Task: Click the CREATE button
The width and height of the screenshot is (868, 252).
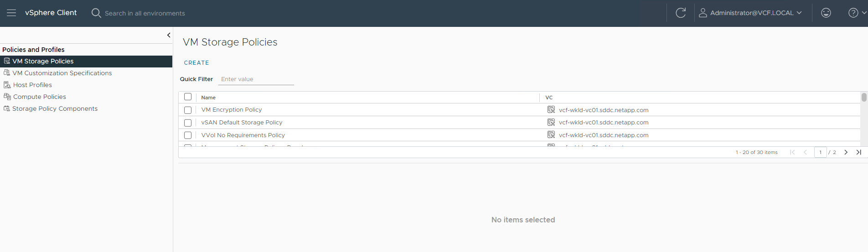Action: (196, 63)
